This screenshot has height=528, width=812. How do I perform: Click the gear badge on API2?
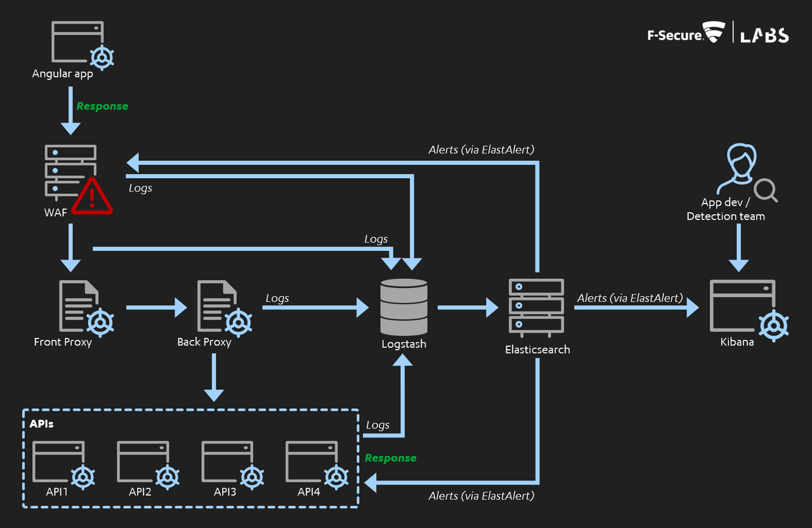[168, 476]
